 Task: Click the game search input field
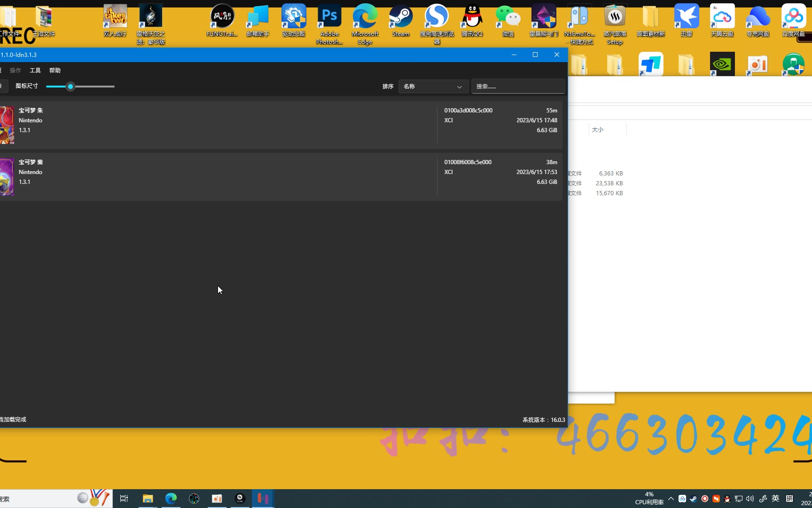(x=518, y=87)
